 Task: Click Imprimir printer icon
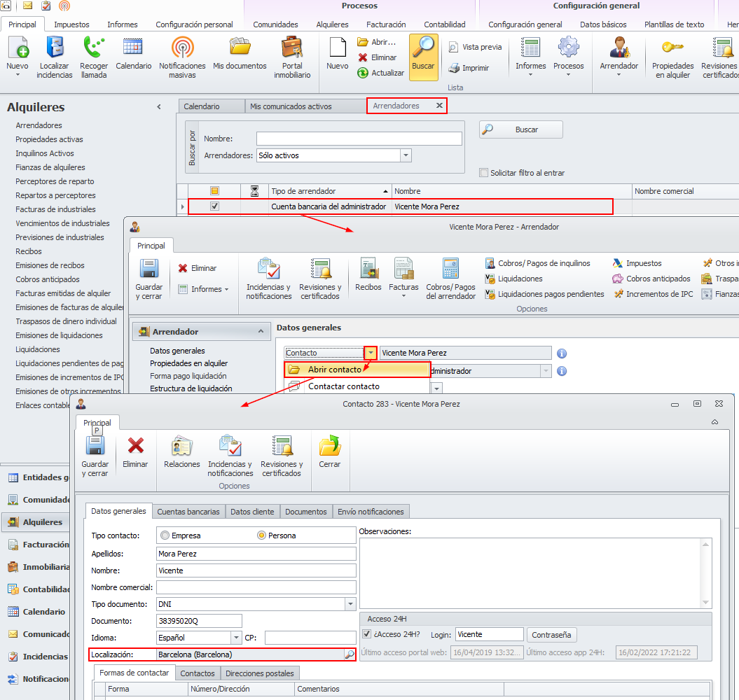point(469,68)
